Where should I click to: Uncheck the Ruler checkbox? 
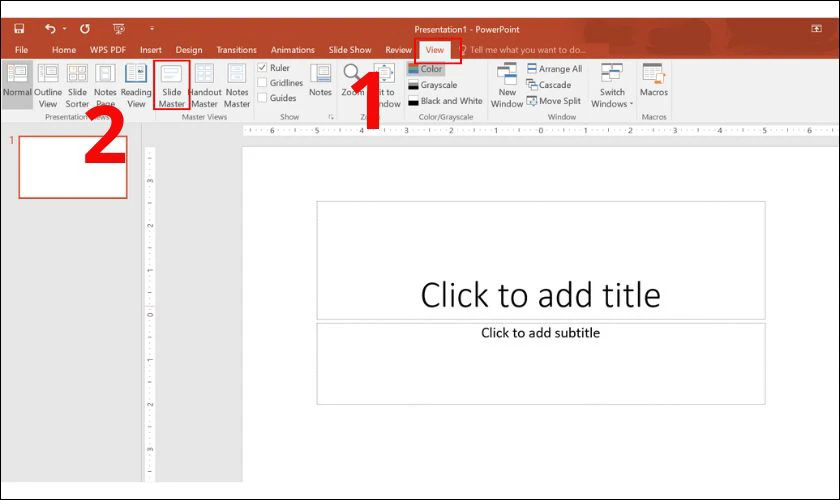tap(262, 68)
